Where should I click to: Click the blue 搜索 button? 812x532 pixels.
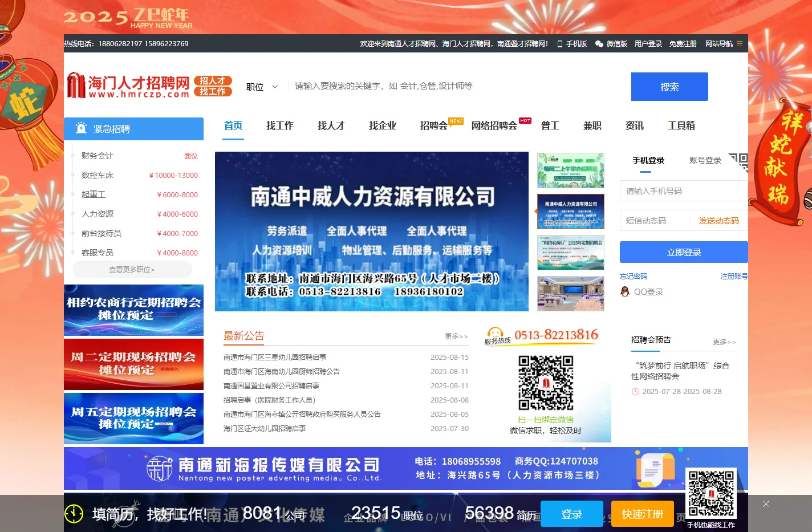coord(669,87)
